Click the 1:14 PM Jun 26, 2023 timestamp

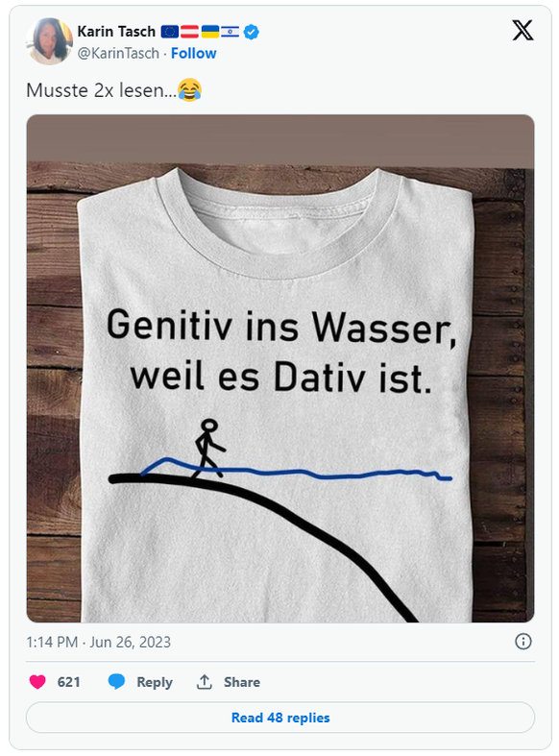(98, 642)
